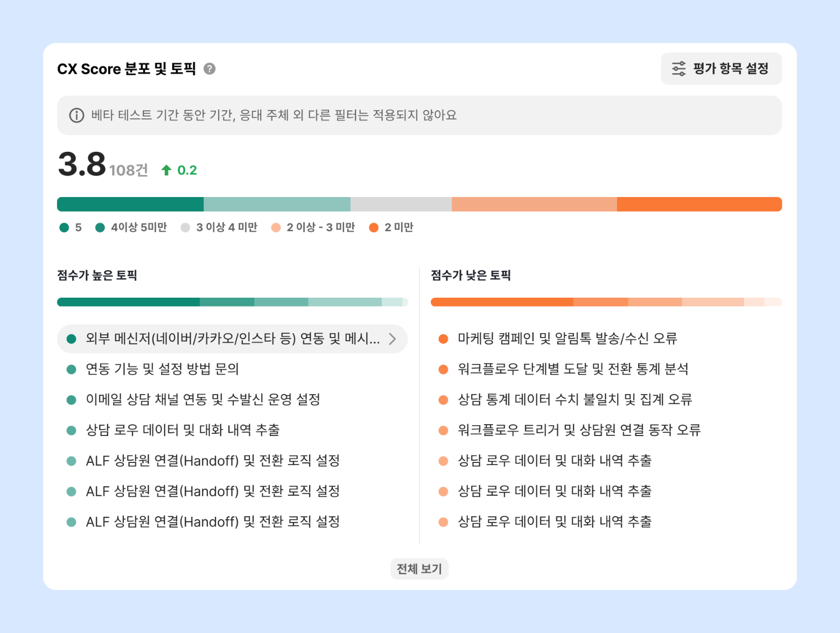Click the orange 2 미만 legend dot
The width and height of the screenshot is (840, 633).
(x=374, y=228)
